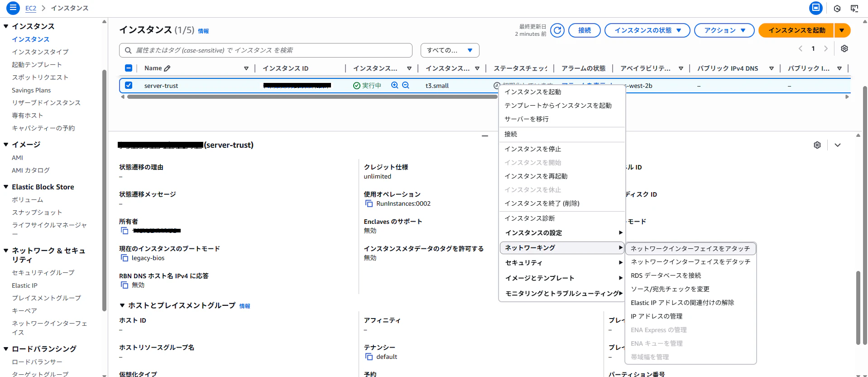Open the all-states filter dropdown

tap(450, 50)
